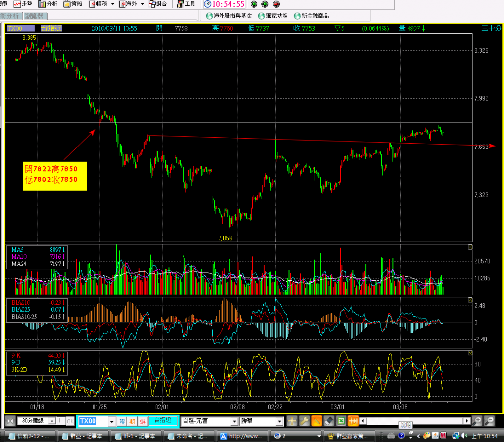Select the trend line drawing tool
This screenshot has height=442, width=504.
pos(316,421)
